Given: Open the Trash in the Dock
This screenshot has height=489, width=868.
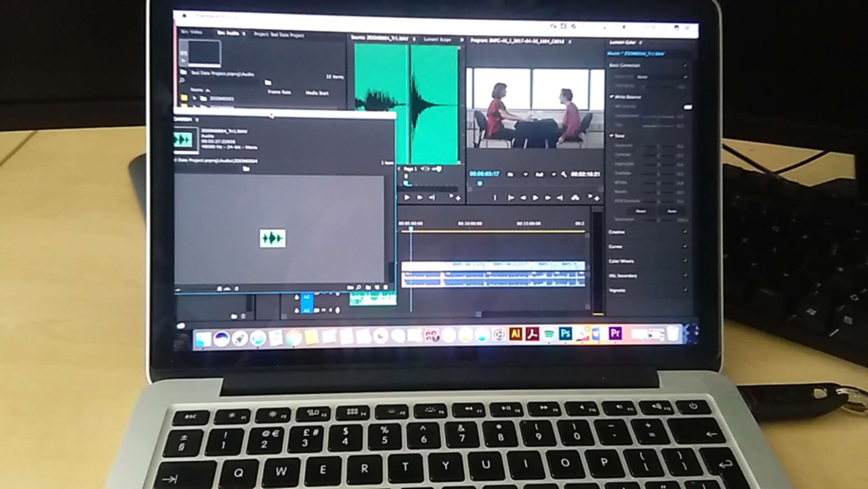Looking at the screenshot, I should click(x=673, y=334).
